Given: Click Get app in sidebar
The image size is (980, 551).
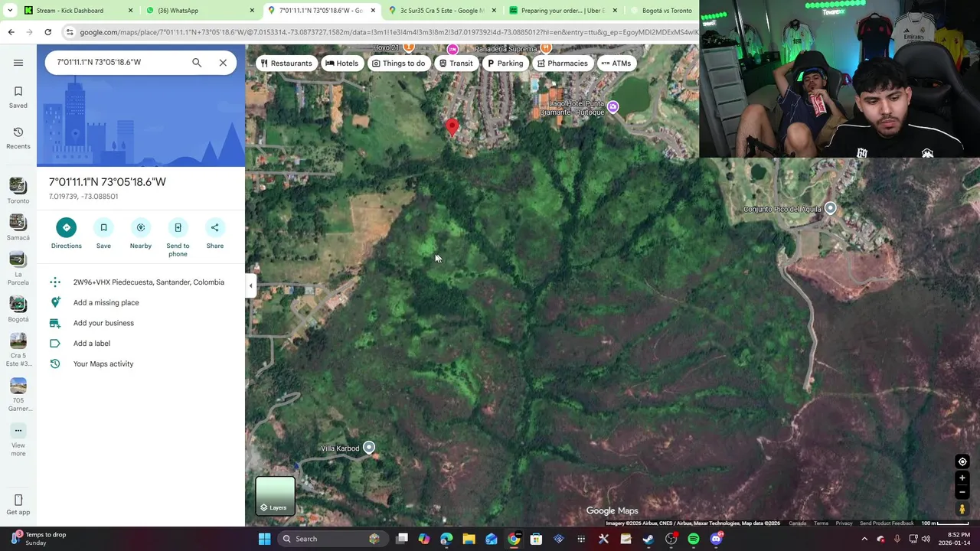Looking at the screenshot, I should 18,505.
